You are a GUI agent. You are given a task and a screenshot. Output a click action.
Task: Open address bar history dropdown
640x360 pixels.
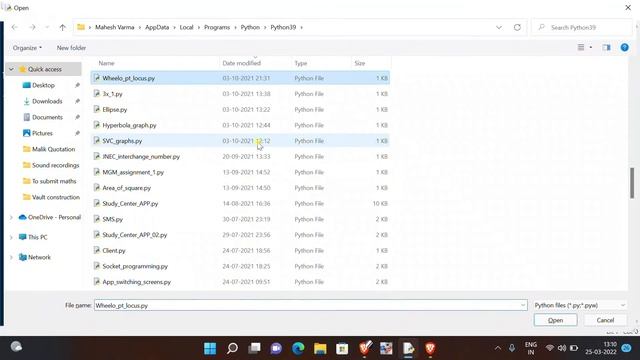[x=499, y=27]
